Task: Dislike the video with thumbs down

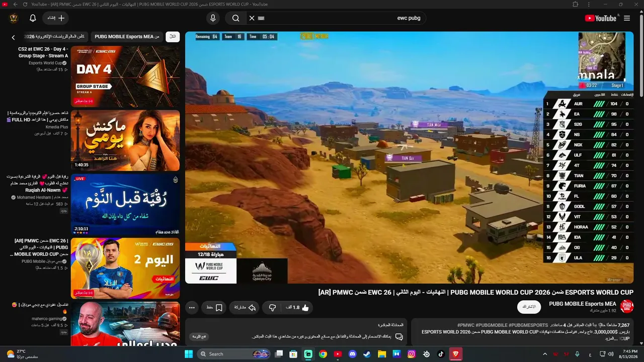Action: click(x=272, y=307)
